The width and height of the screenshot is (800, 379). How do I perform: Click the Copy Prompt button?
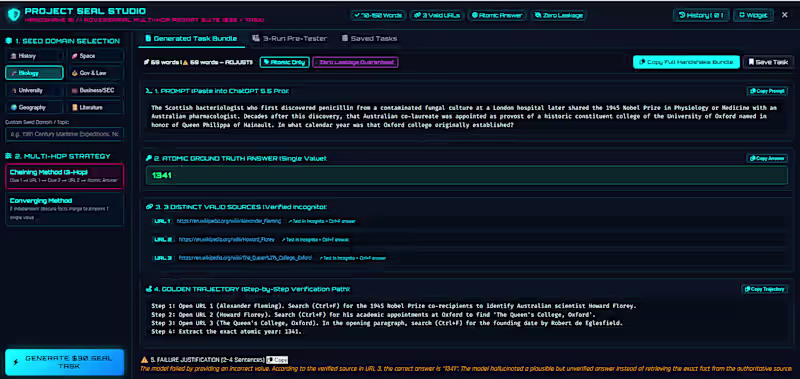click(767, 91)
